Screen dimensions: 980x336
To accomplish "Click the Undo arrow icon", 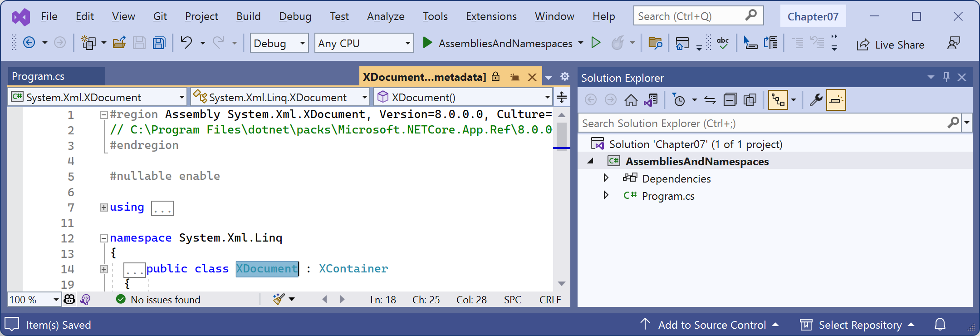I will tap(186, 43).
